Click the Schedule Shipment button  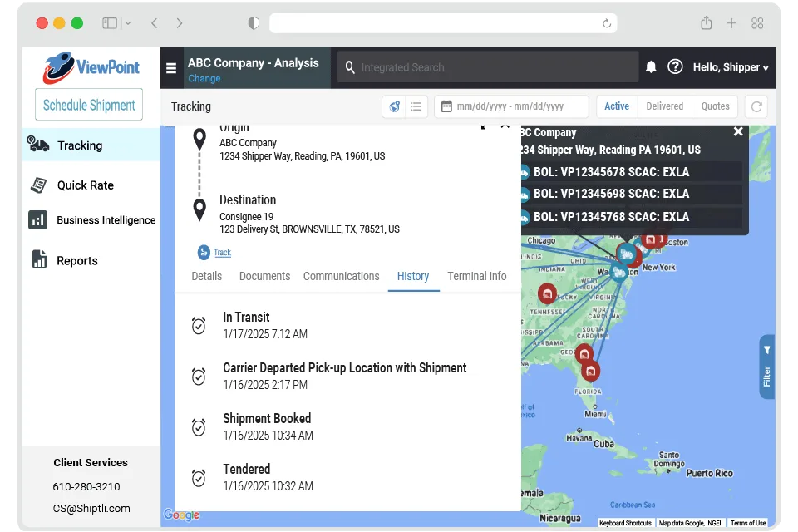pyautogui.click(x=89, y=105)
